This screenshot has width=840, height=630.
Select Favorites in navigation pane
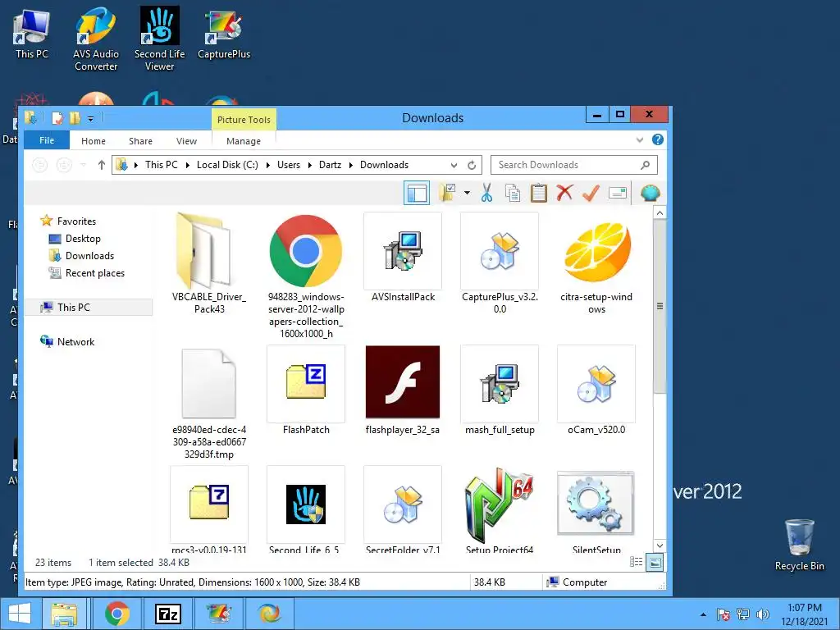pos(76,221)
